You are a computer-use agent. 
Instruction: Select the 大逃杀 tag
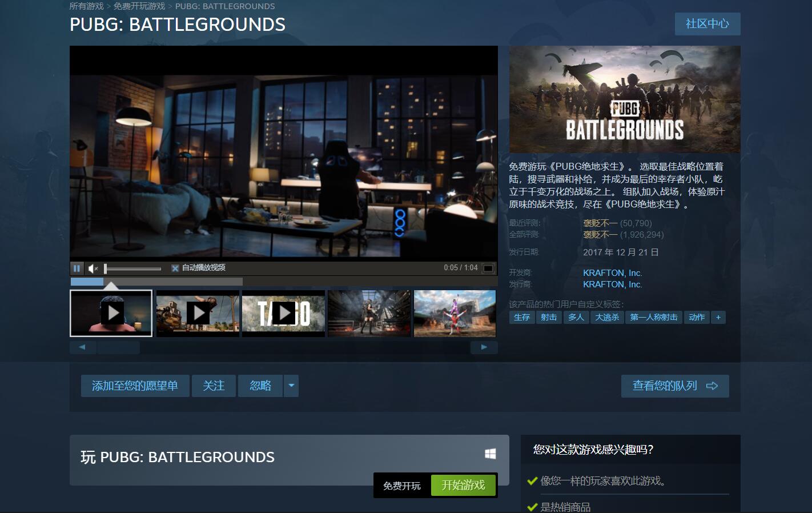pyautogui.click(x=607, y=317)
